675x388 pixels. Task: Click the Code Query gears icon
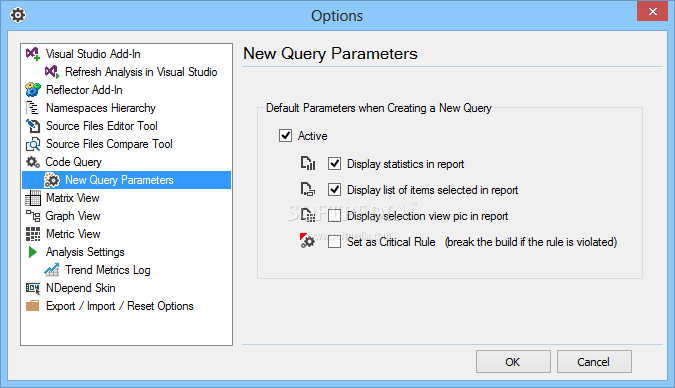tap(33, 162)
